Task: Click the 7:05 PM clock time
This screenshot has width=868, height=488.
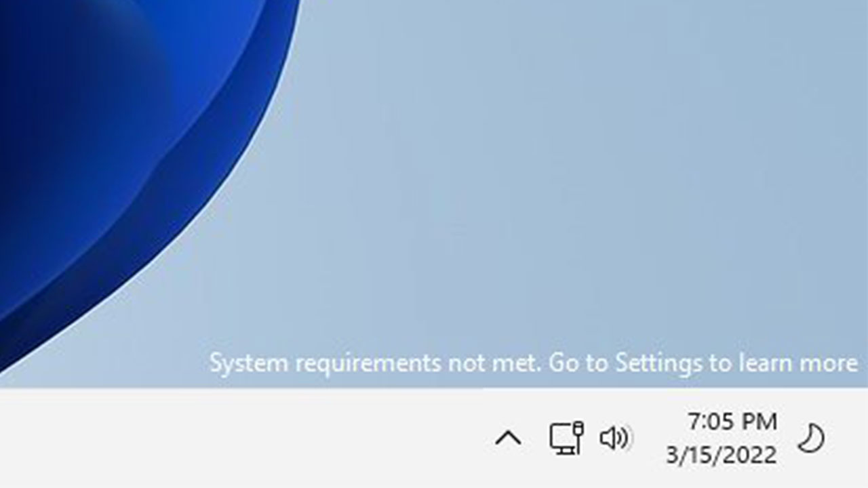Action: tap(732, 422)
